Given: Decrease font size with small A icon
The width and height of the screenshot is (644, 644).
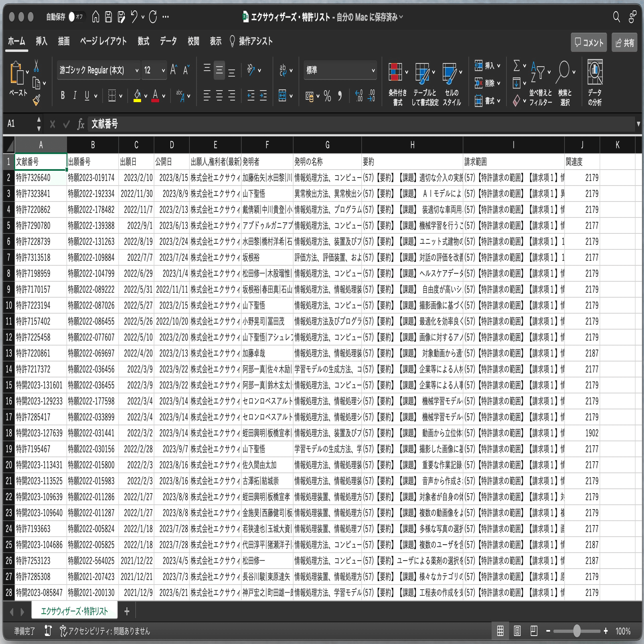Looking at the screenshot, I should (x=186, y=70).
